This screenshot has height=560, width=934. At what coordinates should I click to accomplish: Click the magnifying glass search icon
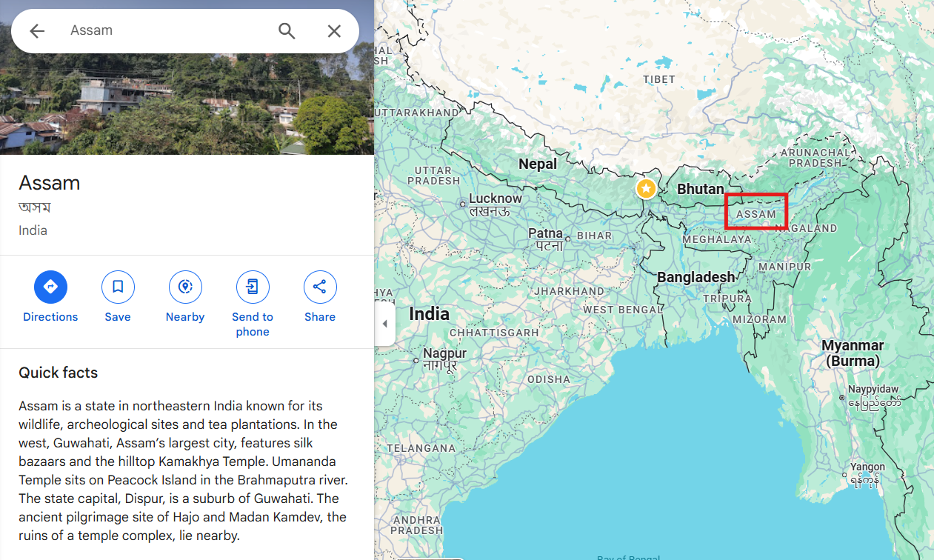pos(287,30)
